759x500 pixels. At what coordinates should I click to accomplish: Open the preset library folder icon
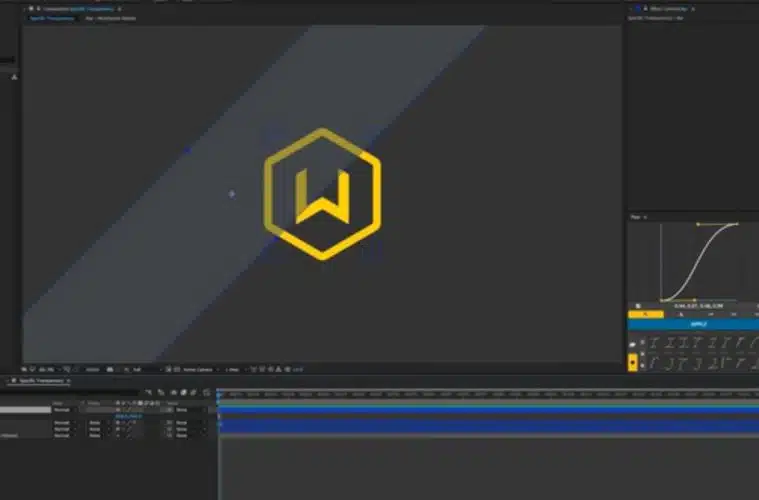tap(632, 343)
